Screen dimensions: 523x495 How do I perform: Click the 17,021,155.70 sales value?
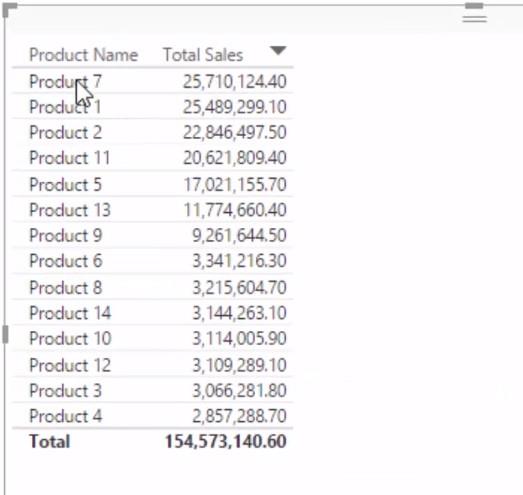pos(235,184)
